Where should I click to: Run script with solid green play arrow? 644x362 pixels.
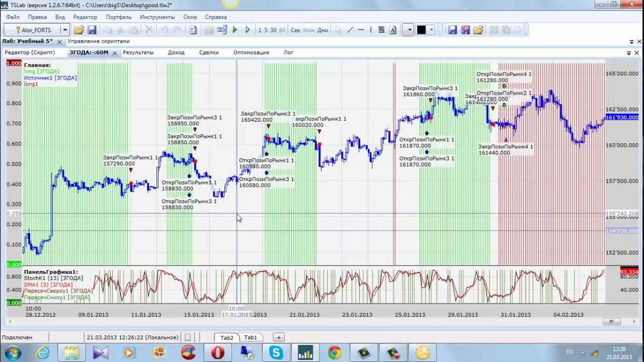point(234,30)
